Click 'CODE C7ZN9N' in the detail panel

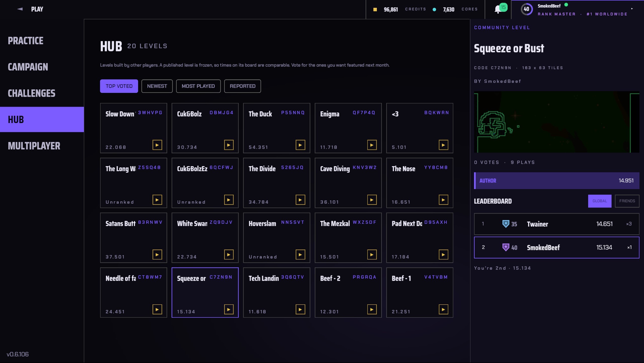(x=493, y=68)
